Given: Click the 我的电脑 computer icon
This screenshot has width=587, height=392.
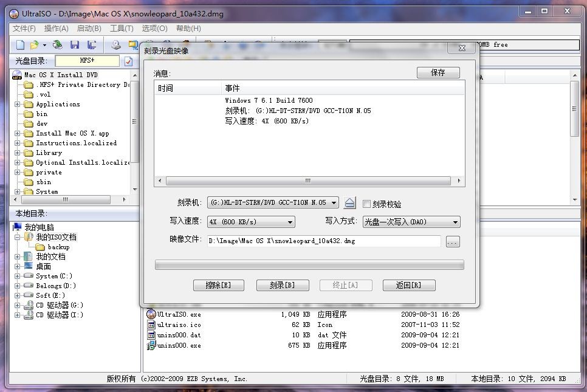Looking at the screenshot, I should click(17, 227).
